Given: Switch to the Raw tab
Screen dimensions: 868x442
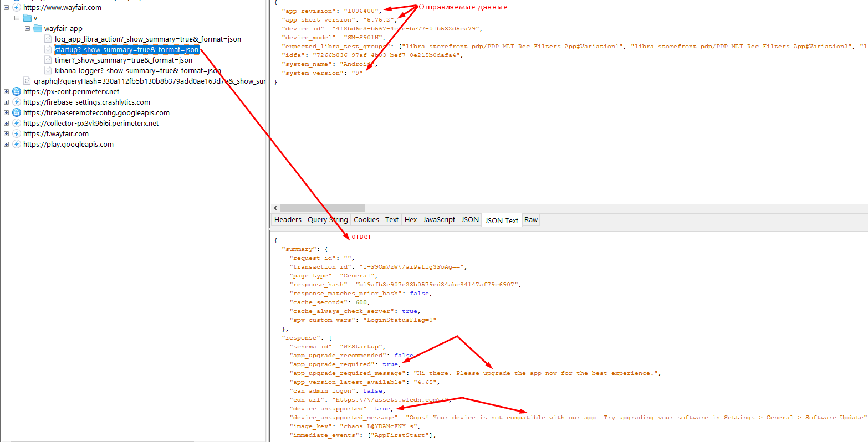Looking at the screenshot, I should [x=531, y=220].
